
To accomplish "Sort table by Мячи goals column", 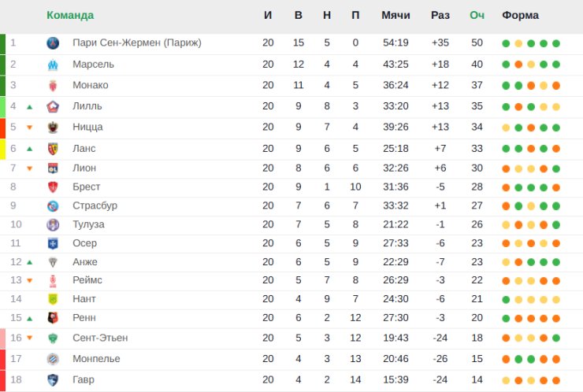I will click(x=395, y=15).
